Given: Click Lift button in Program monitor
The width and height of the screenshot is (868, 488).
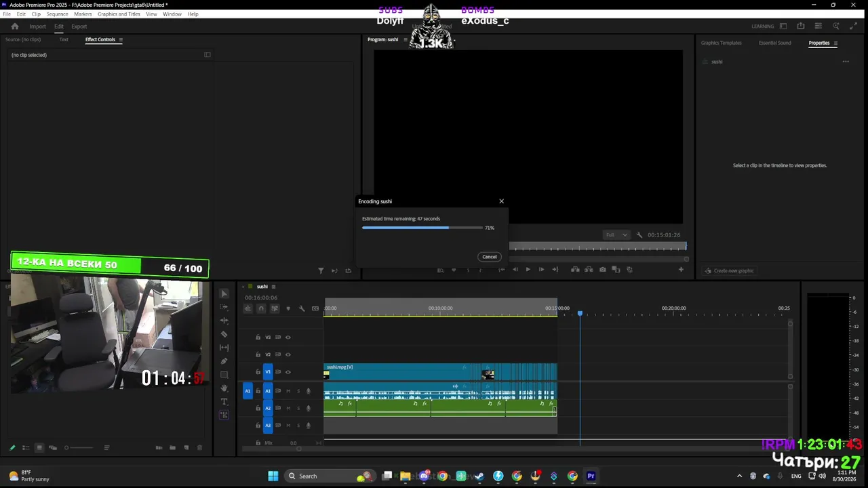Looking at the screenshot, I should pyautogui.click(x=575, y=270).
